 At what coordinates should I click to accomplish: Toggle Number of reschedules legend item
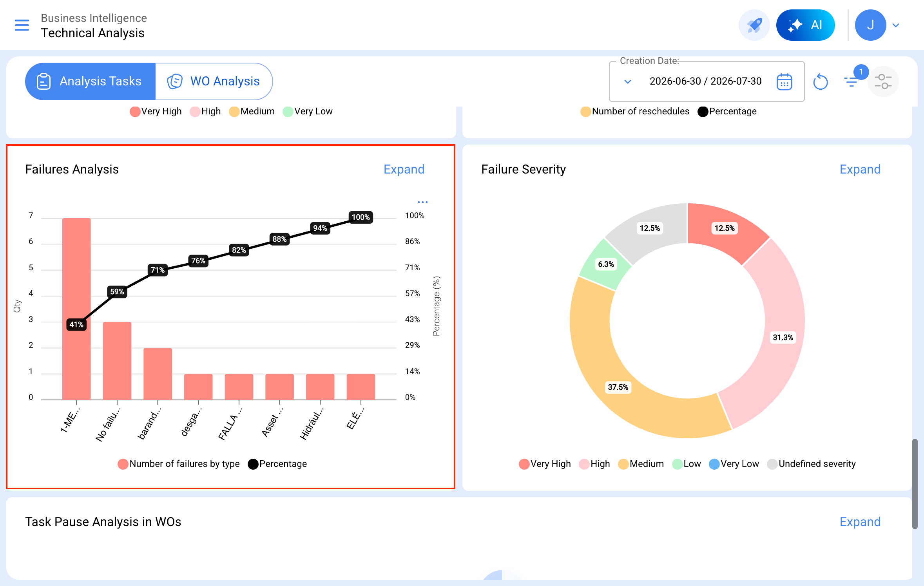point(635,111)
